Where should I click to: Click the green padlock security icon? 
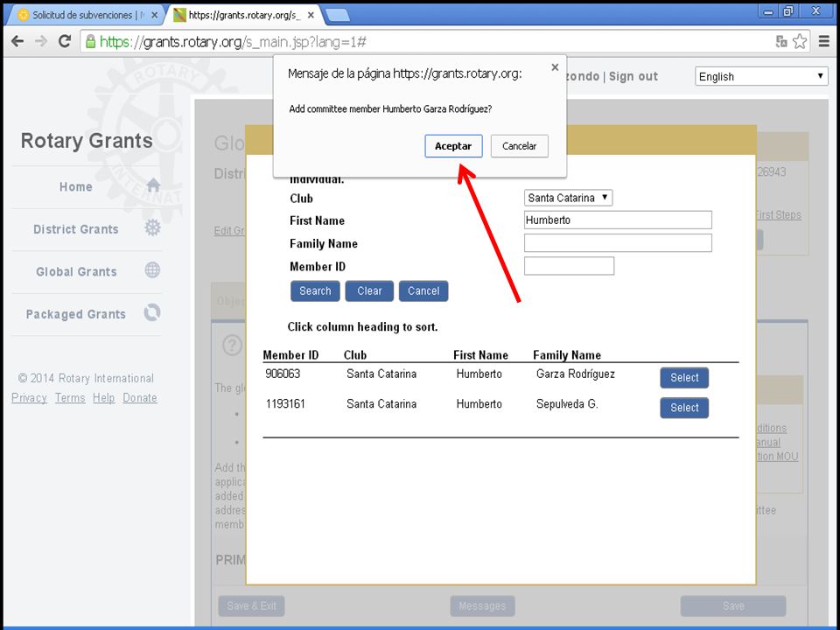tap(90, 41)
